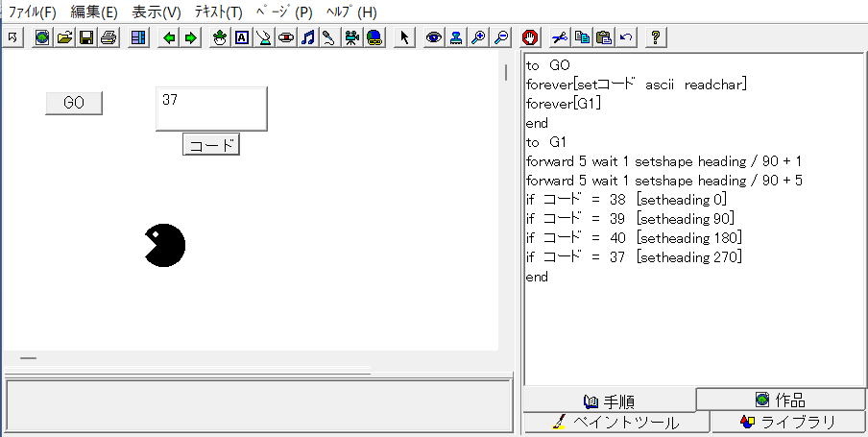Select the stamp tool

pos(456,37)
